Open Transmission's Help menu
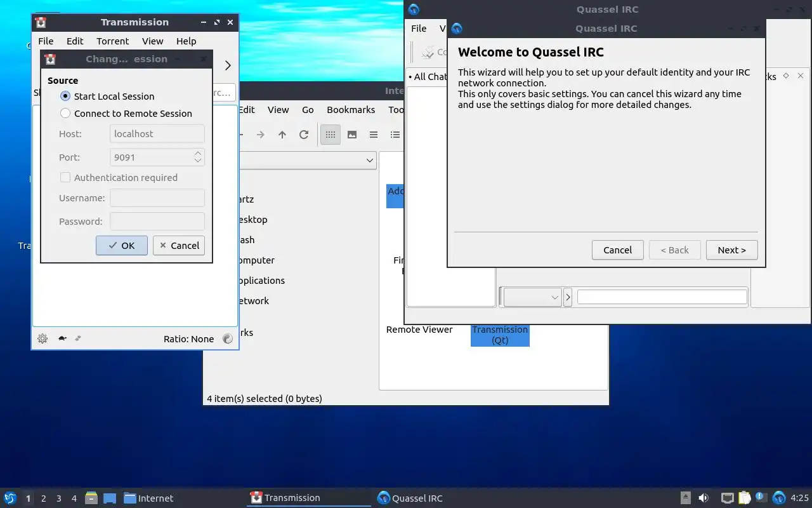This screenshot has height=508, width=812. (186, 41)
